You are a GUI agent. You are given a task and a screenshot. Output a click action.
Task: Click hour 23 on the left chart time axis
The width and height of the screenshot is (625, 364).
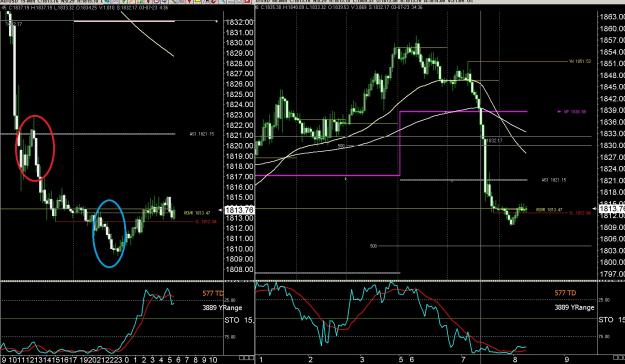click(118, 360)
